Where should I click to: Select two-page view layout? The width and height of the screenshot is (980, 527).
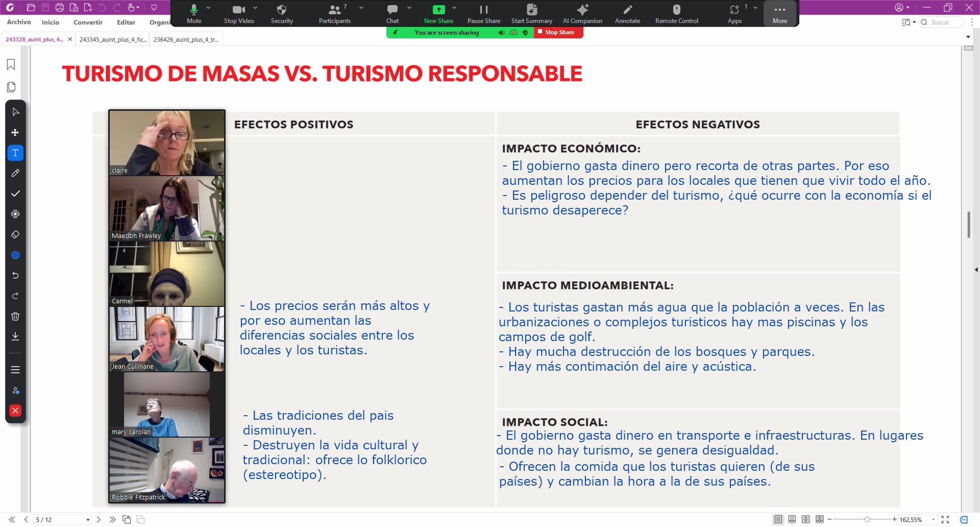(806, 519)
